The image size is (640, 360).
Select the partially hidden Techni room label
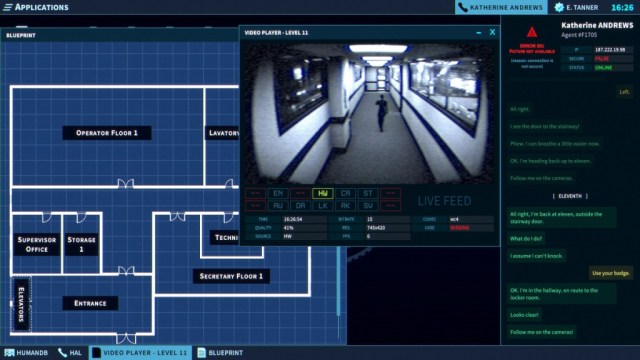[x=225, y=238]
